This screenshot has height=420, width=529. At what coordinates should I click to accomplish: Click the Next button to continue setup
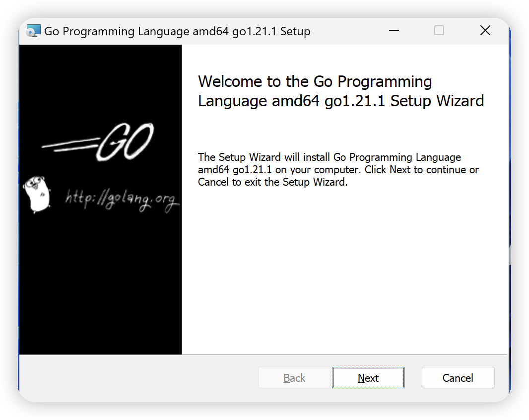tap(368, 377)
